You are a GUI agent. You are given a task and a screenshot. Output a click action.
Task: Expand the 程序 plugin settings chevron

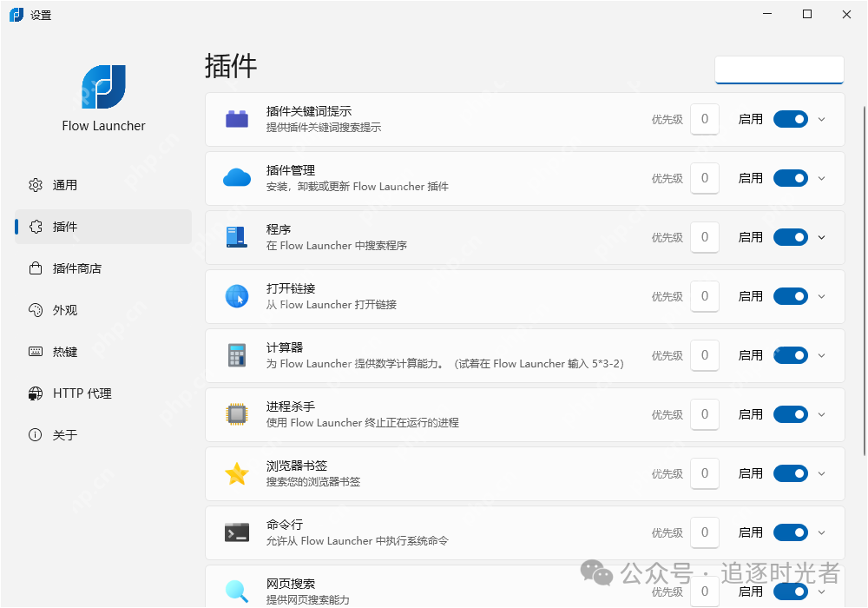click(x=821, y=237)
